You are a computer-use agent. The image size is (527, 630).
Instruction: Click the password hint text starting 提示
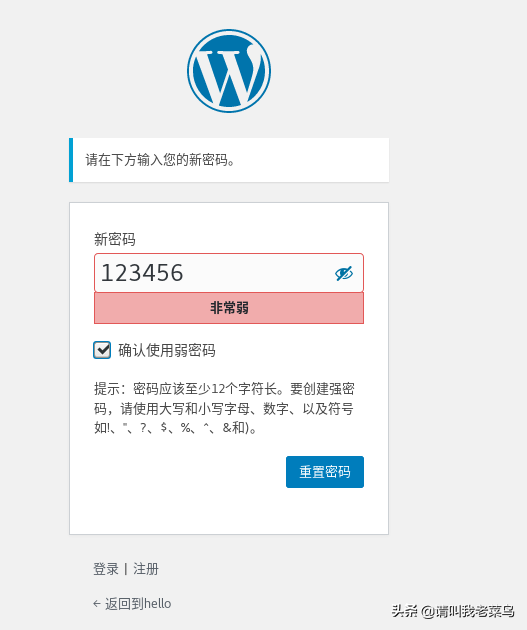(x=224, y=408)
